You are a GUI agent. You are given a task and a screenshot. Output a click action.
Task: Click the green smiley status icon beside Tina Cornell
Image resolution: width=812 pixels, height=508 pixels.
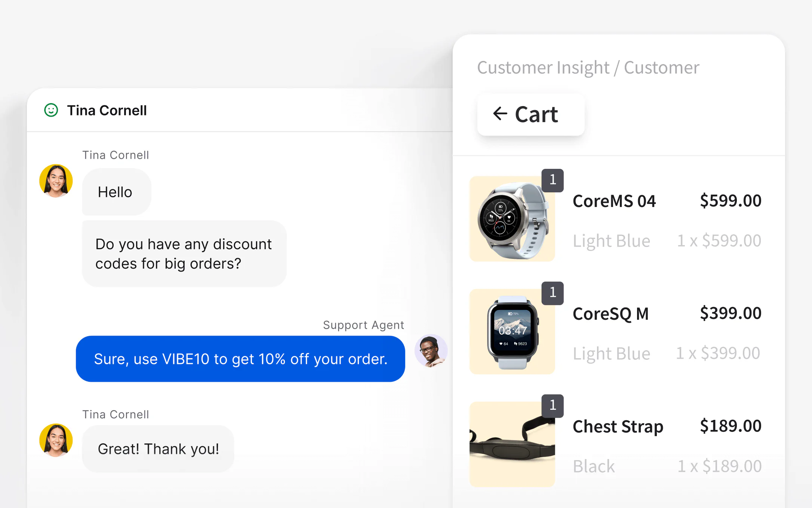(52, 111)
